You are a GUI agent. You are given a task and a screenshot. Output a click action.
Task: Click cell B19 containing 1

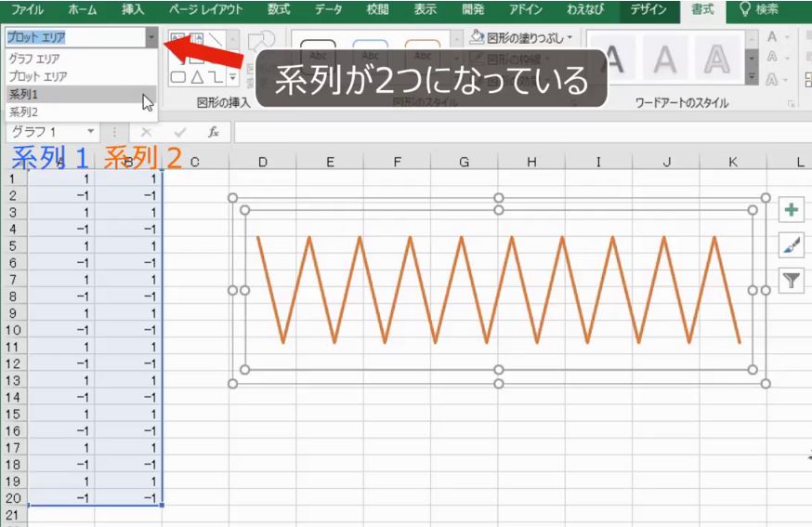point(128,481)
